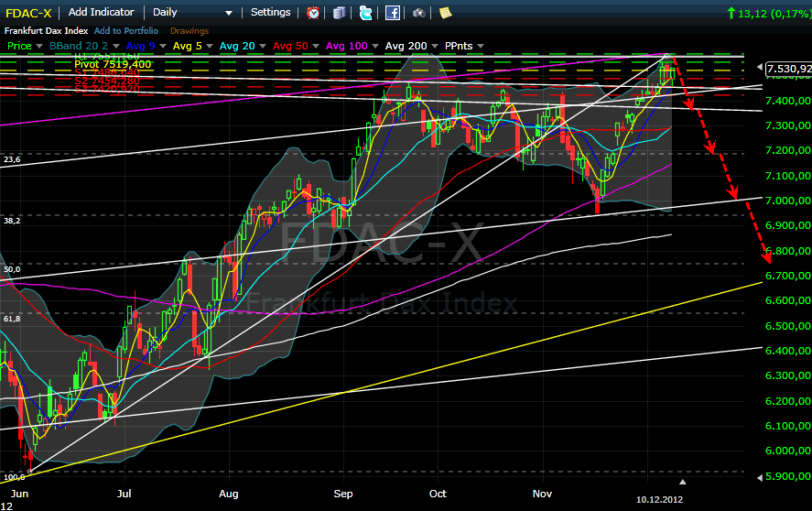Open the alarm clock alert icon
Viewport: 812px width, 511px height.
(313, 13)
